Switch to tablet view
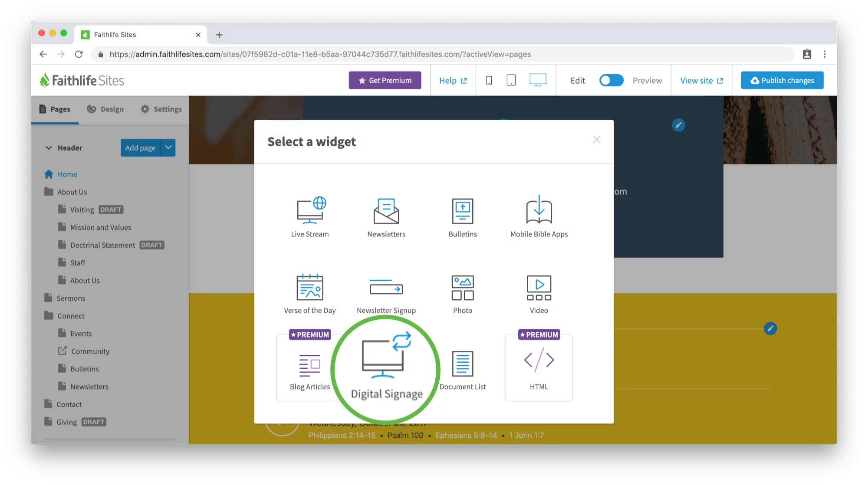 (511, 80)
